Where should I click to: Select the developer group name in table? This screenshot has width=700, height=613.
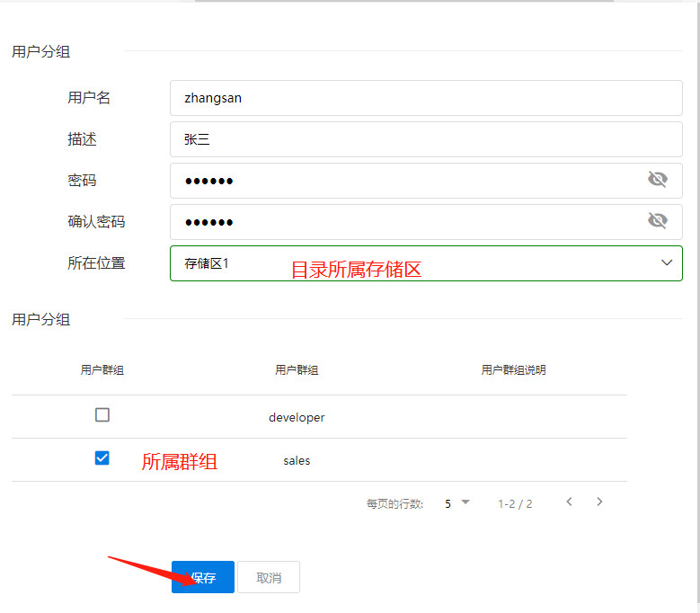297,417
